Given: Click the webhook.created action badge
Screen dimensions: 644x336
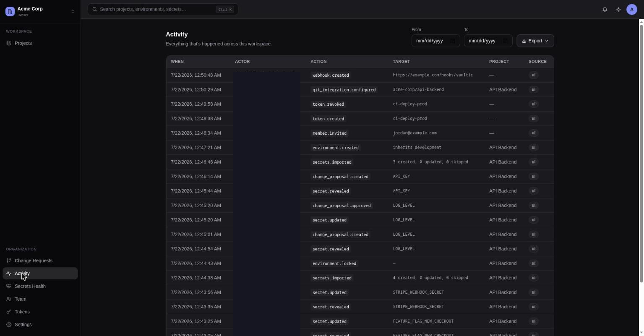Looking at the screenshot, I should [331, 75].
